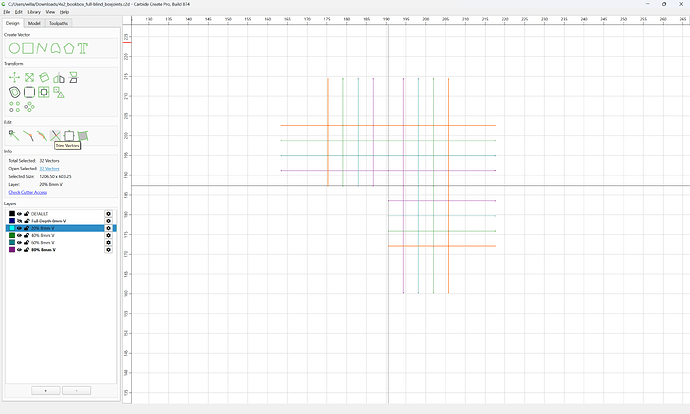The width and height of the screenshot is (690, 414).
Task: Click the square-with-arrows Edit icon
Action: [x=69, y=136]
